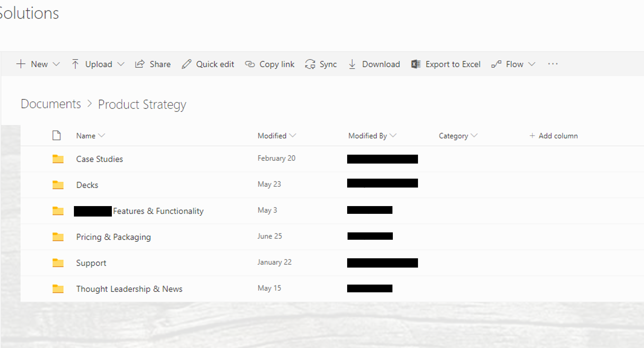Open the Modified column dropdown

(293, 135)
